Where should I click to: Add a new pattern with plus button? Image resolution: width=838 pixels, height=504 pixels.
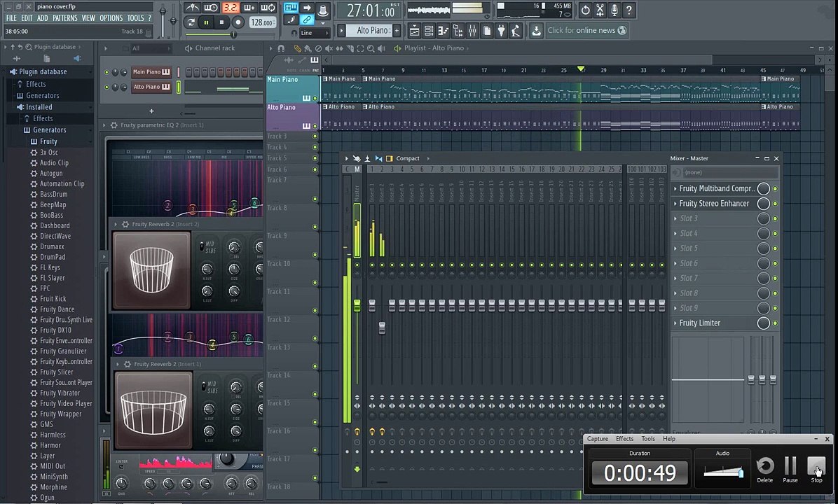(397, 31)
